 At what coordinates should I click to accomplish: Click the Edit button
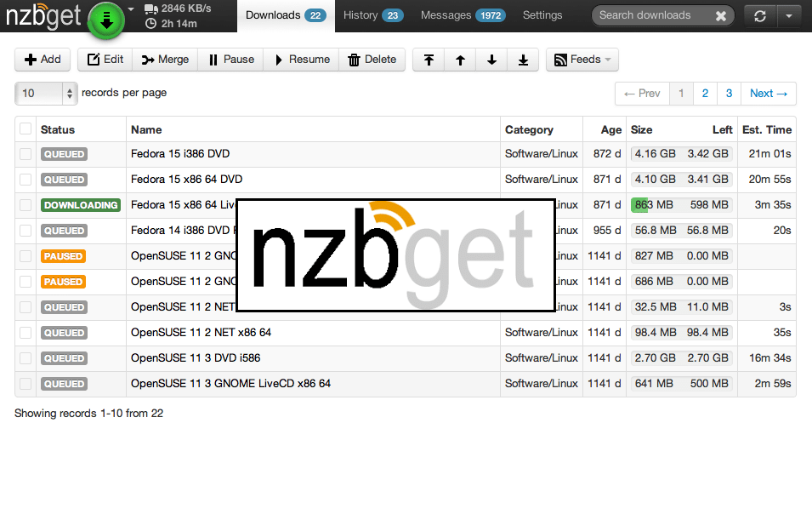point(105,60)
